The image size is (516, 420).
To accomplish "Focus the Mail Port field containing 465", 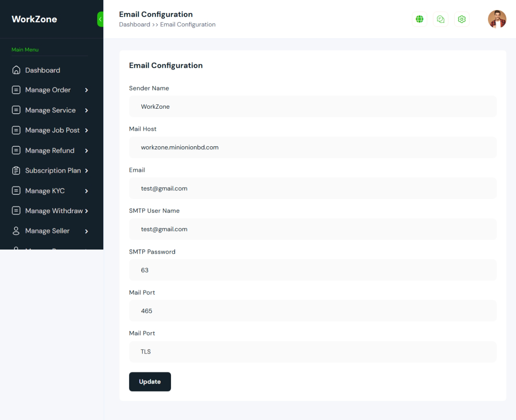I will coord(312,311).
